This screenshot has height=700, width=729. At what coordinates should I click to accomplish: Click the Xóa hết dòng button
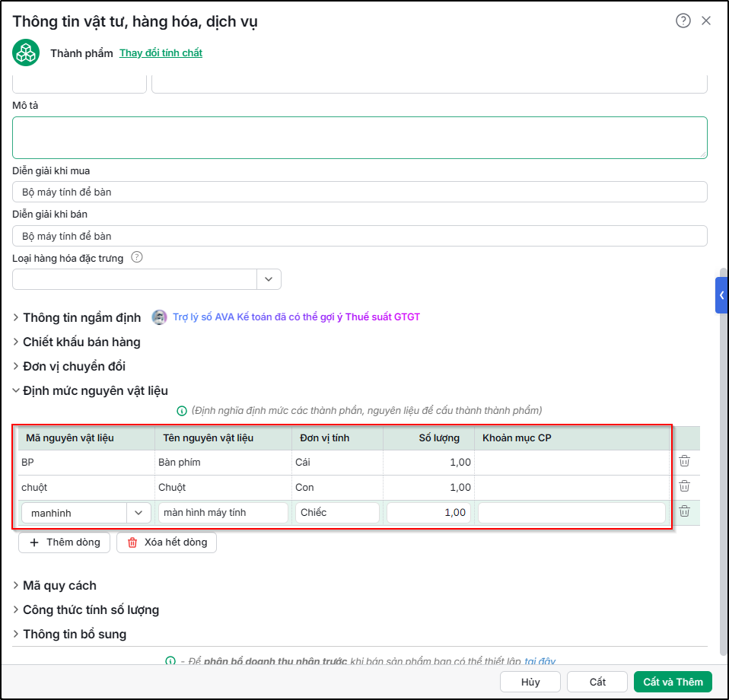tap(167, 542)
